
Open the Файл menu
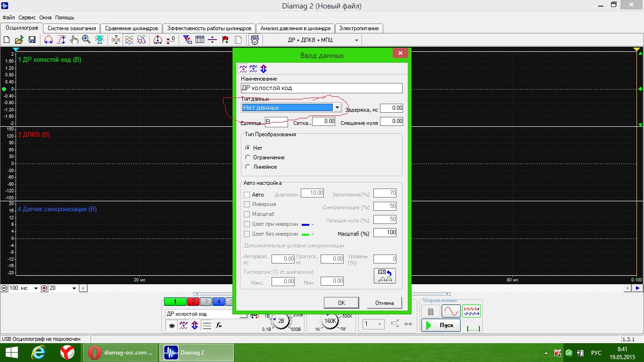click(x=8, y=17)
